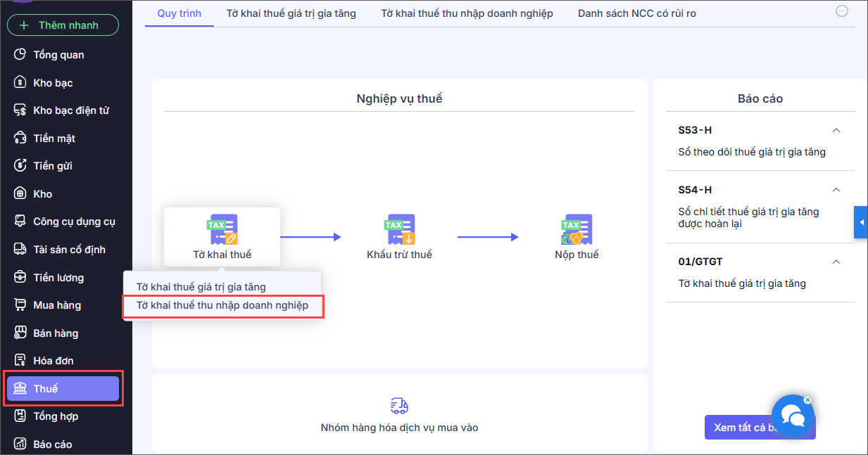Collapse the S54-H report section
The height and width of the screenshot is (455, 868).
[836, 190]
